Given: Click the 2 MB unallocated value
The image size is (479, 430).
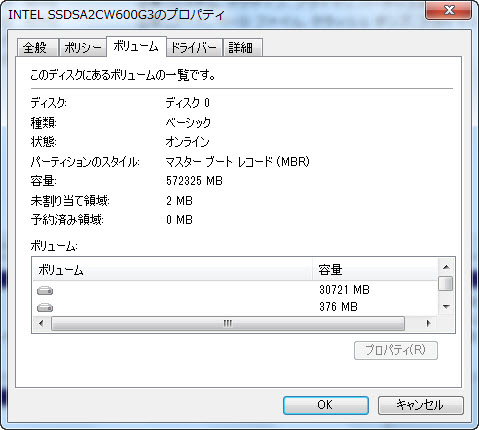Looking at the screenshot, I should [x=179, y=201].
